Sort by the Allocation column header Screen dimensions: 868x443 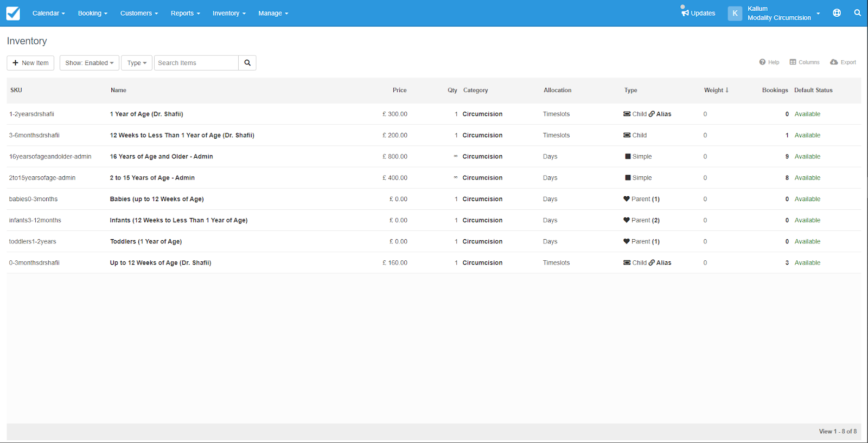coord(557,90)
